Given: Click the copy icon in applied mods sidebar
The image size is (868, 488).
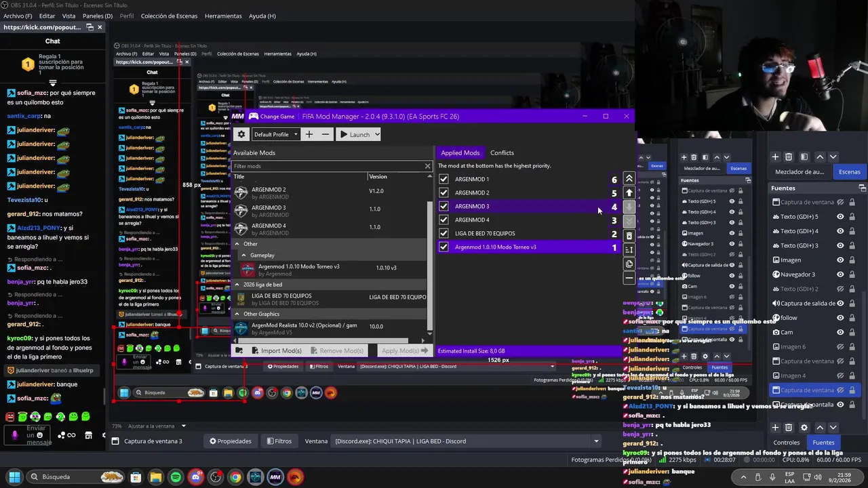Looking at the screenshot, I should click(629, 264).
